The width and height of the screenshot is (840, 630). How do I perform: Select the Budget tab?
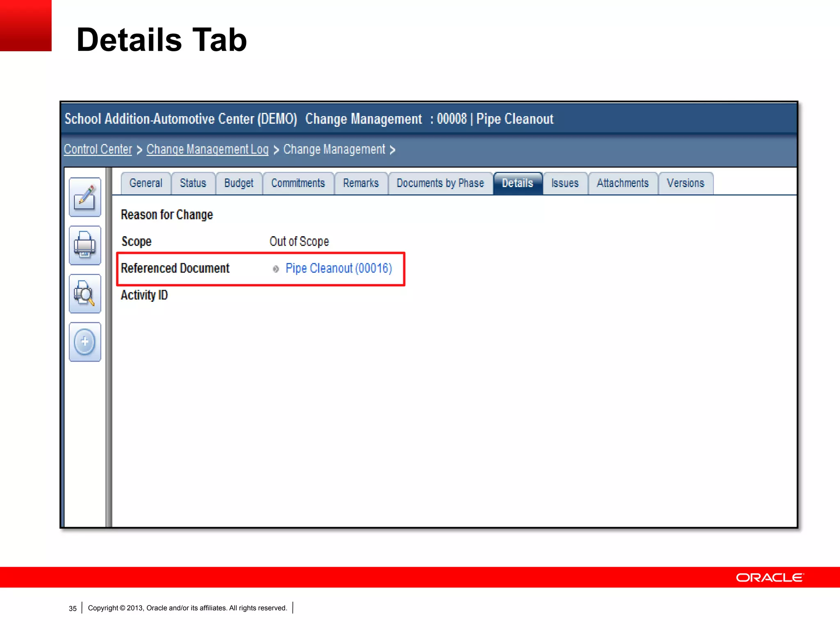pos(239,183)
